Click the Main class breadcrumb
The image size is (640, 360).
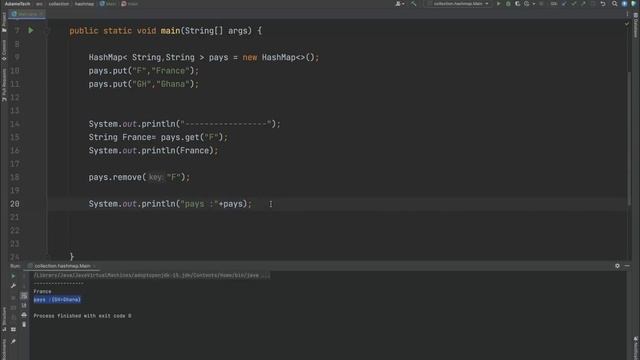coord(108,4)
